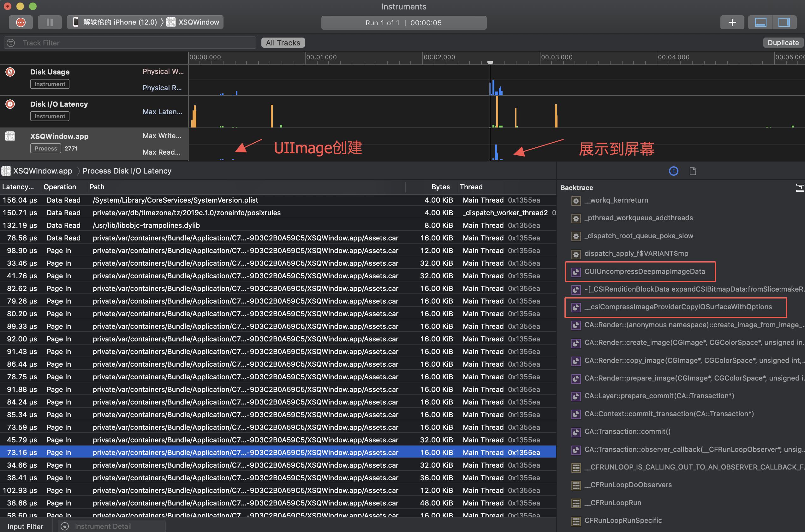Open the track filter options icon
This screenshot has width=805, height=532.
[11, 43]
